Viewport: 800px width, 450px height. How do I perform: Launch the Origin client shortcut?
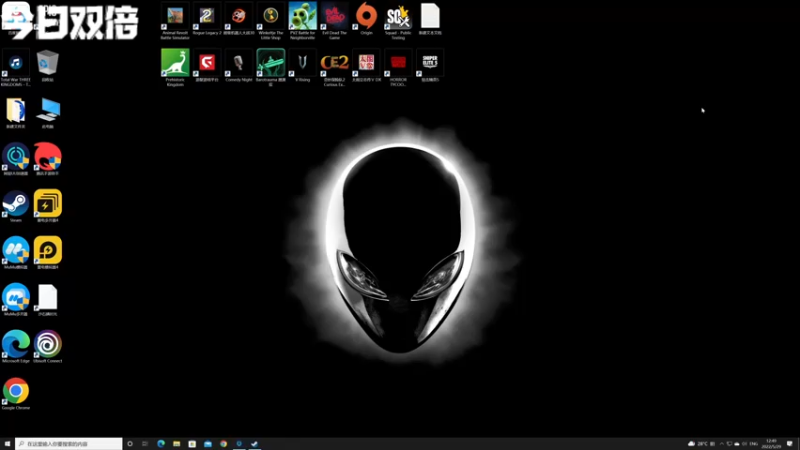coord(366,19)
